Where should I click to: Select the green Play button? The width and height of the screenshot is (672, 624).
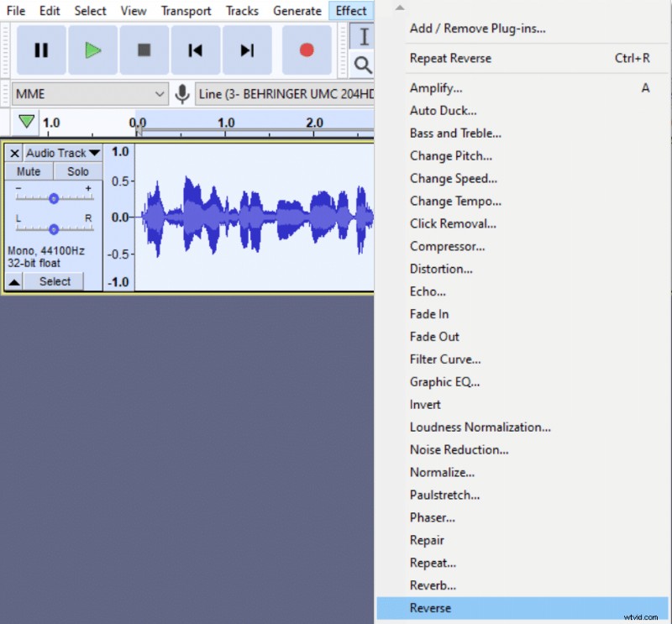(92, 50)
